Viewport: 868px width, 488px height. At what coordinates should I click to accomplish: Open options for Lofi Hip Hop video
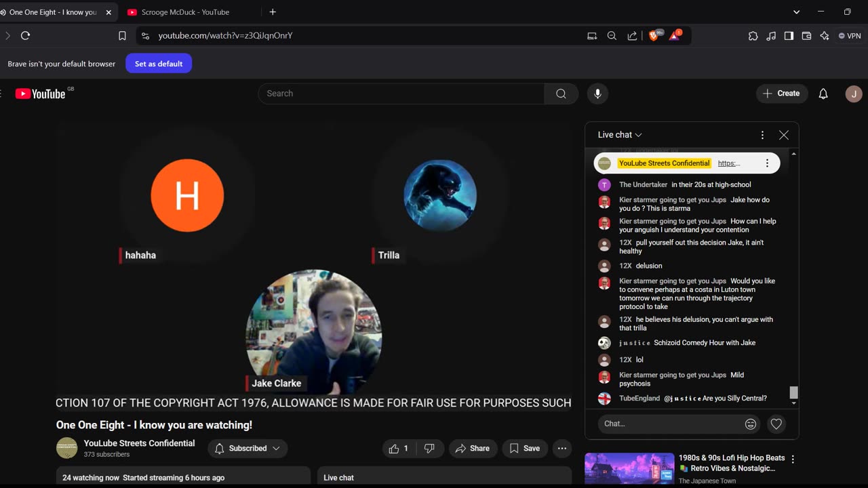click(793, 459)
